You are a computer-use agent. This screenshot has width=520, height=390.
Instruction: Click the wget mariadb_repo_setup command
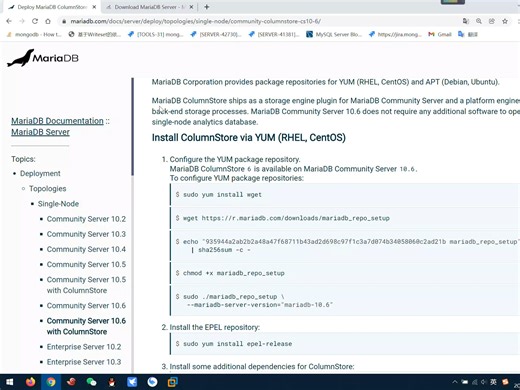click(345, 218)
